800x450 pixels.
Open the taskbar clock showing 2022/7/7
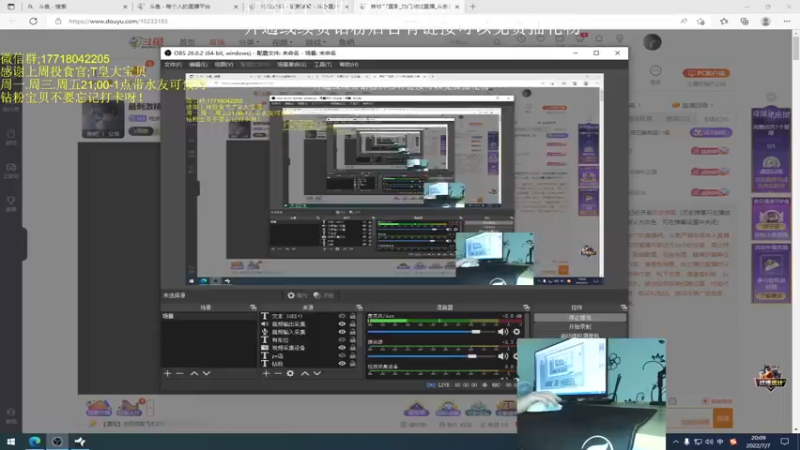(758, 441)
